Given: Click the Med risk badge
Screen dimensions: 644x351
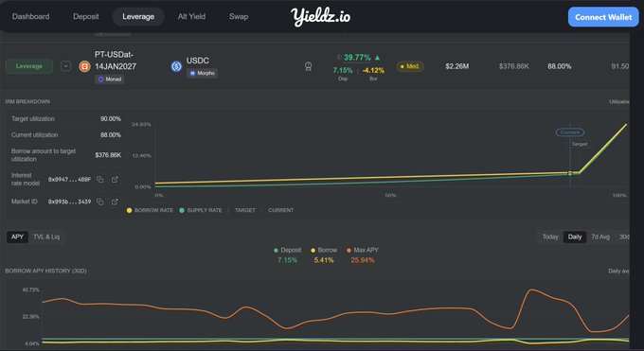Looking at the screenshot, I should (x=410, y=66).
